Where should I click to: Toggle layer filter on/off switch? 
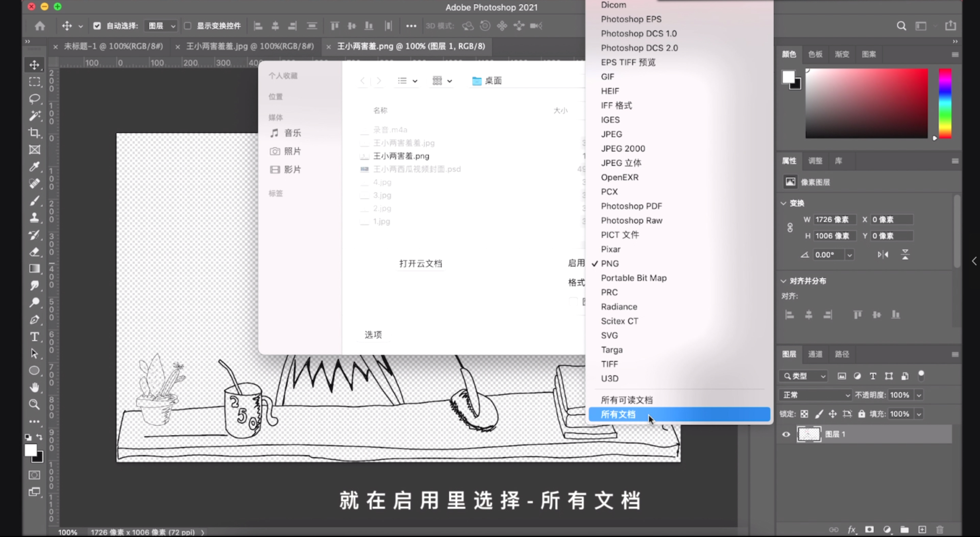(x=921, y=376)
